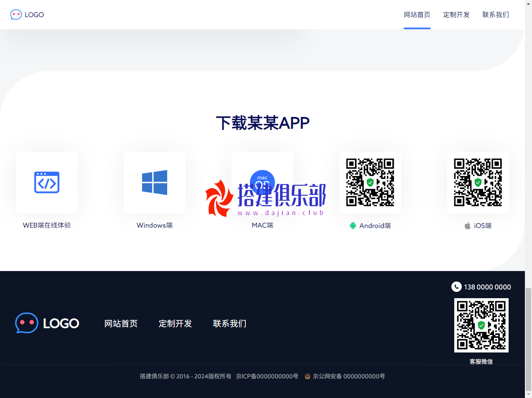Click the footer LOGO chat bubble icon

pyautogui.click(x=27, y=323)
